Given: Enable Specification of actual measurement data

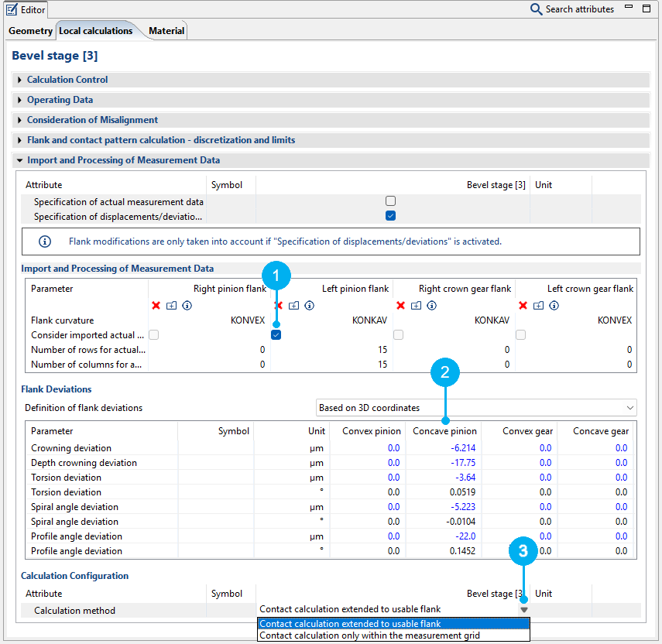Looking at the screenshot, I should (x=390, y=201).
